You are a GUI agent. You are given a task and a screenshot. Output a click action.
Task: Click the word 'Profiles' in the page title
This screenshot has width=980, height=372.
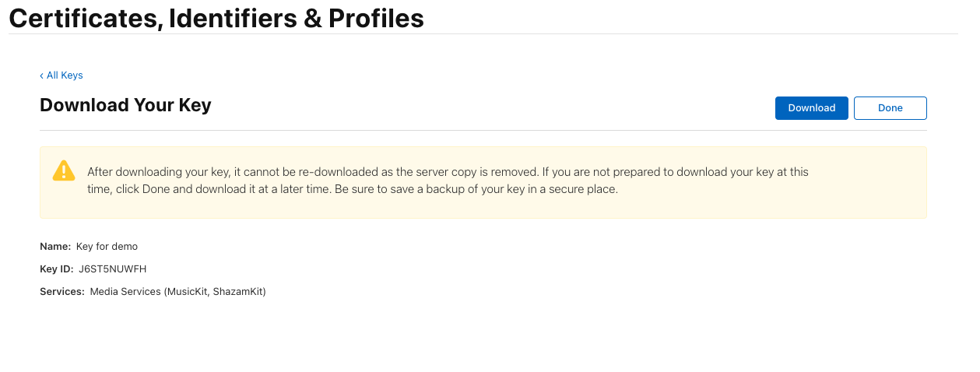pyautogui.click(x=376, y=17)
